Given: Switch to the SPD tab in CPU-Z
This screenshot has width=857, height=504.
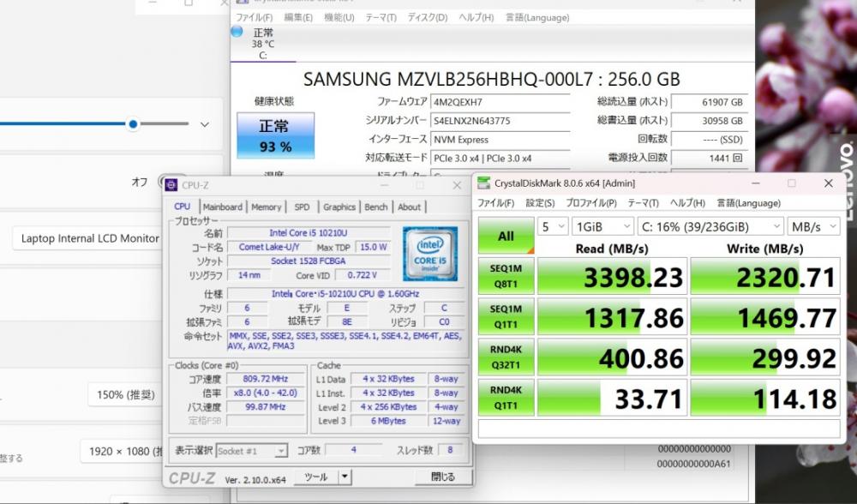Looking at the screenshot, I should click(x=302, y=207).
